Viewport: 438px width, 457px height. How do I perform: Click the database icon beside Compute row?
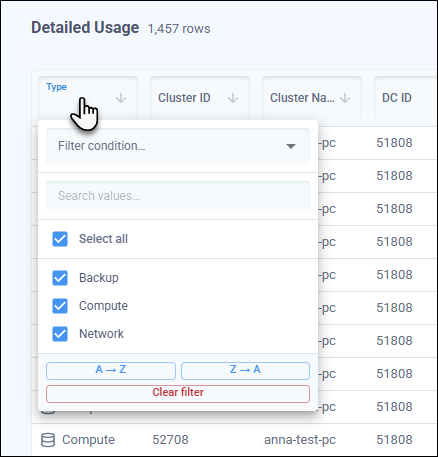click(48, 440)
